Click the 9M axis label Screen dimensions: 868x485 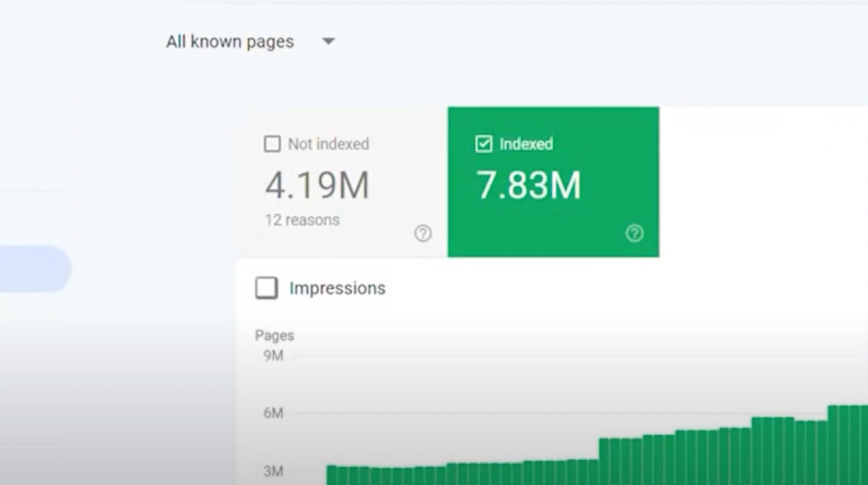pyautogui.click(x=273, y=356)
